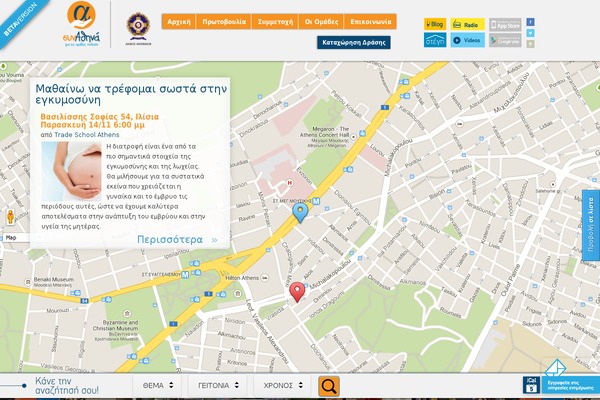
Task: Click the Evangelismos metro M icon
Action: (x=185, y=274)
